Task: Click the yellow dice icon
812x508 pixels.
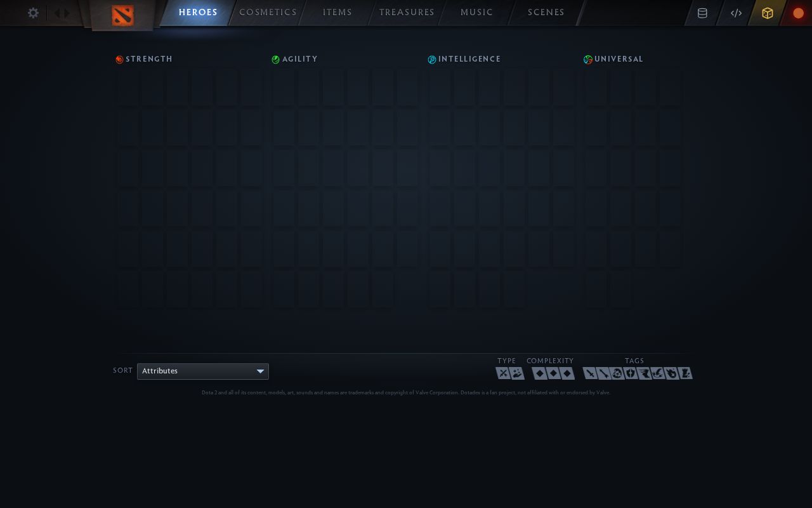Action: (x=768, y=13)
